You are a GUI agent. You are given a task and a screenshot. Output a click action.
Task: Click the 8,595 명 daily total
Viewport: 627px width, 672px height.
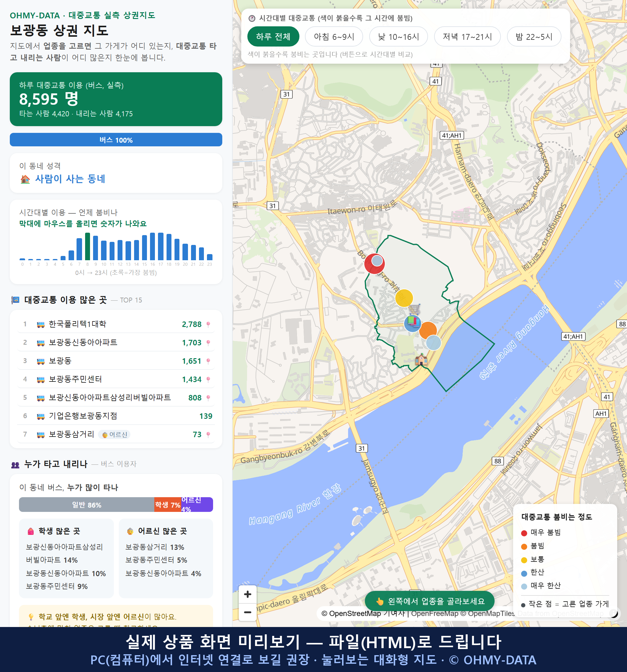49,99
